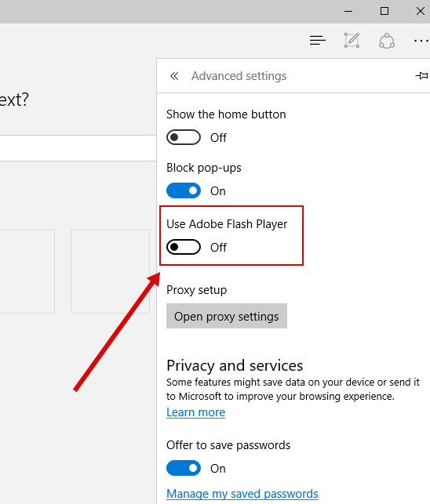The height and width of the screenshot is (504, 430).
Task: Open the Learn more link
Action: pyautogui.click(x=195, y=412)
